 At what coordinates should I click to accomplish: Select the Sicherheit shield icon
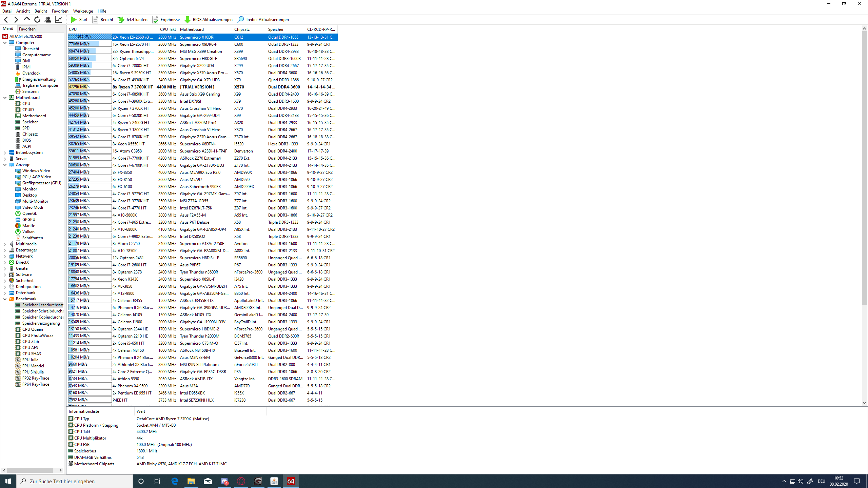click(12, 281)
